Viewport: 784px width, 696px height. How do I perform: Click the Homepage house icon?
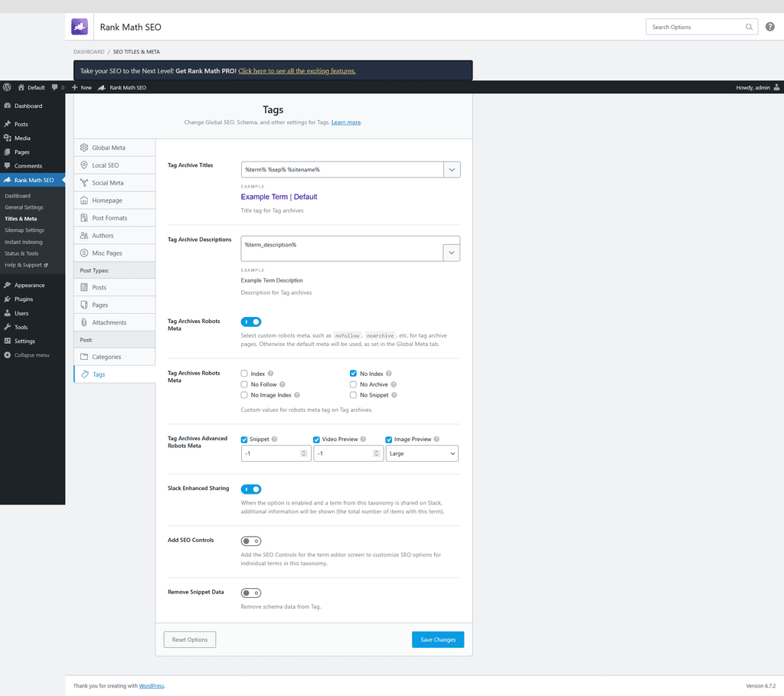point(84,200)
